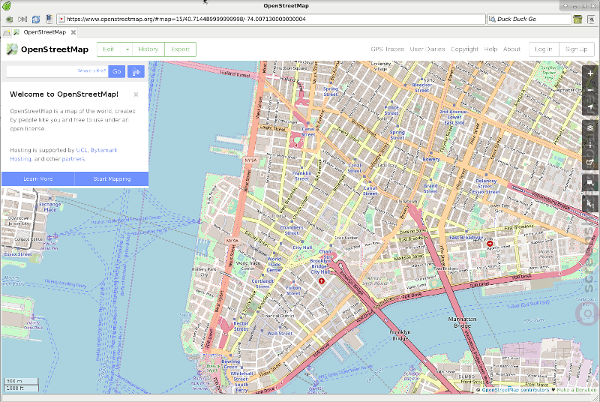Open the partners link

click(73, 159)
